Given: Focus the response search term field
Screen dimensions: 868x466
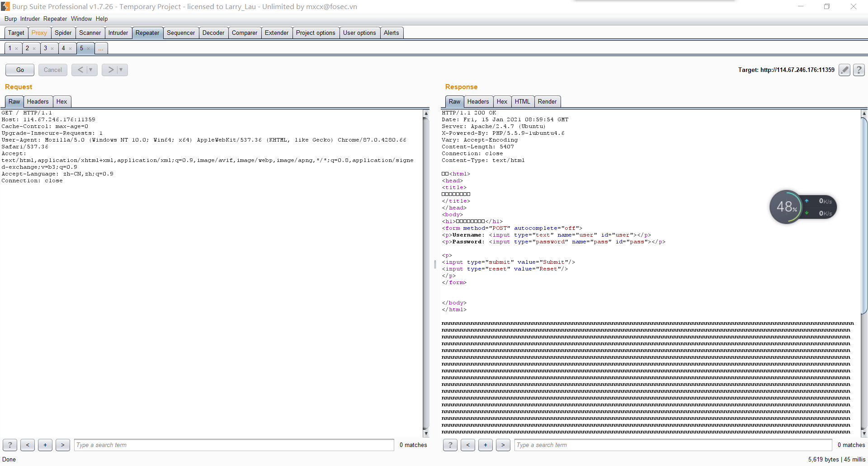Looking at the screenshot, I should pyautogui.click(x=673, y=445).
